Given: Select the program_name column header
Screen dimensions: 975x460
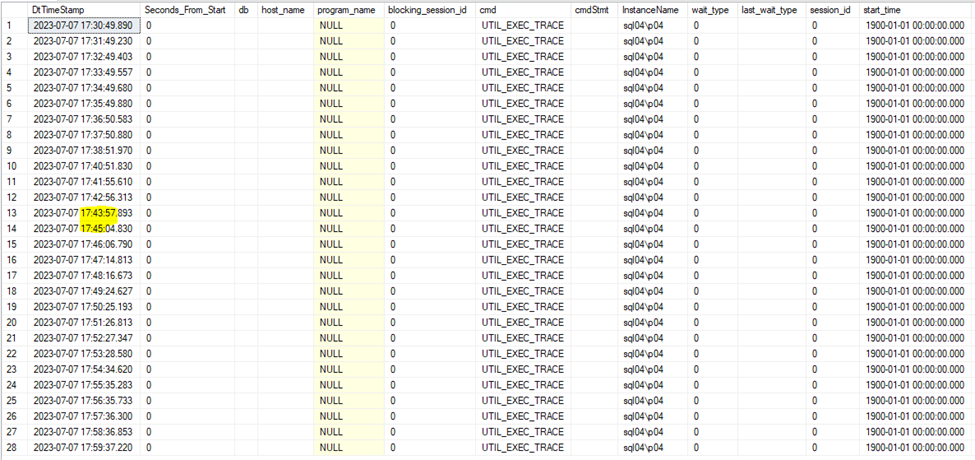Looking at the screenshot, I should 346,9.
